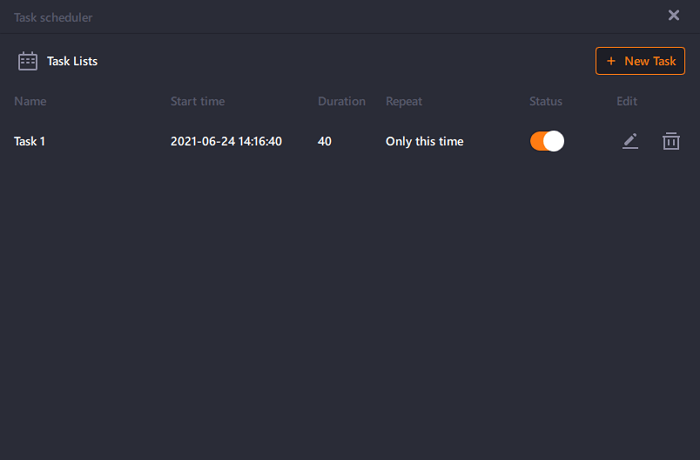This screenshot has height=460, width=700.
Task: Edit Task 1 with the pencil icon
Action: pos(630,141)
